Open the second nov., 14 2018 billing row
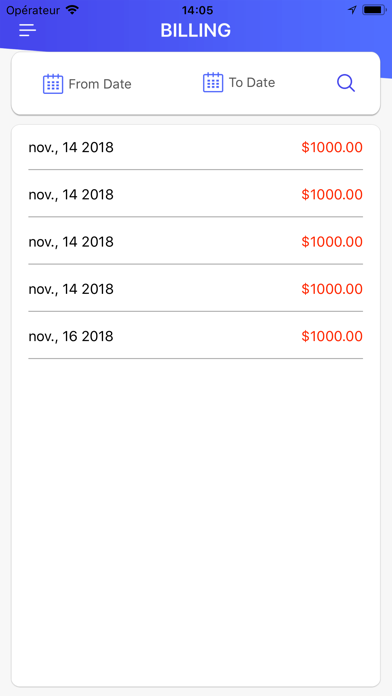Screen dimensions: 392x696 (x=195, y=194)
